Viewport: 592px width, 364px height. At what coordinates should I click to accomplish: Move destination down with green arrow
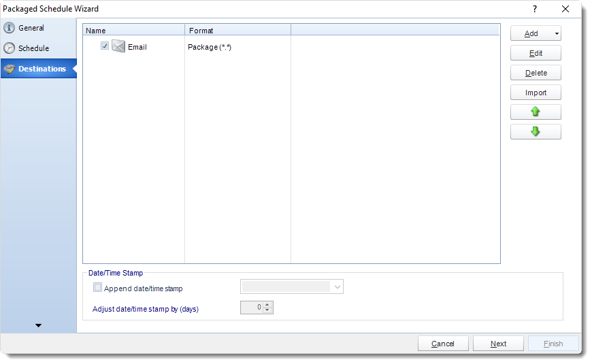coord(536,131)
